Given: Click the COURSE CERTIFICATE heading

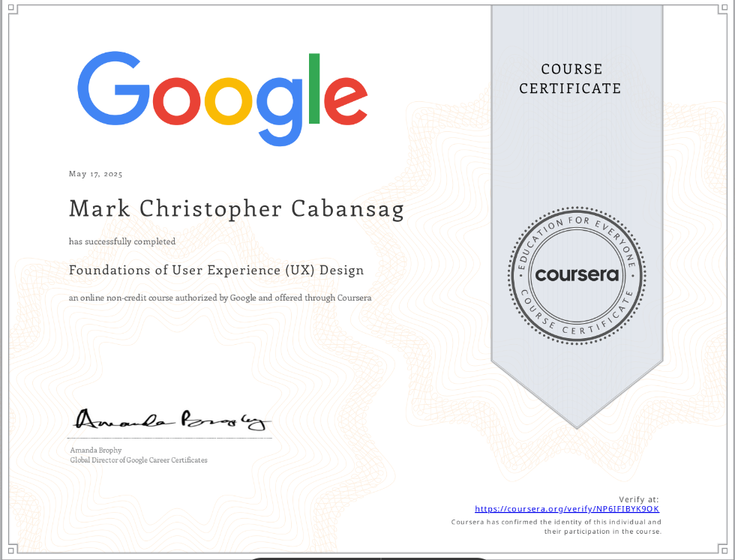Looking at the screenshot, I should 571,79.
